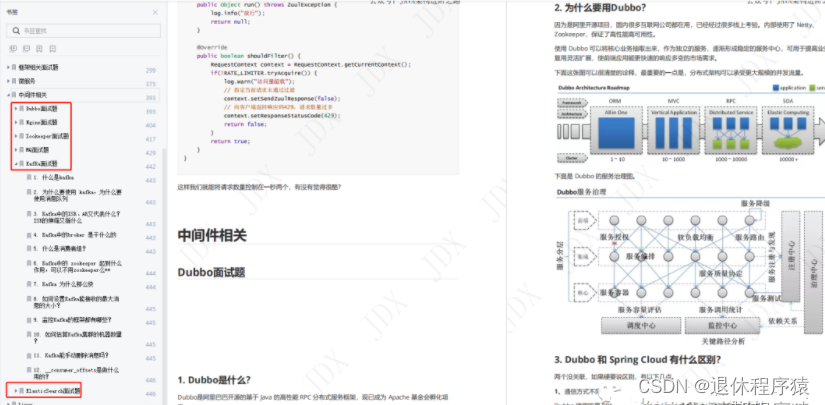Click heading 1. Dubbo是什么?

coord(214,380)
